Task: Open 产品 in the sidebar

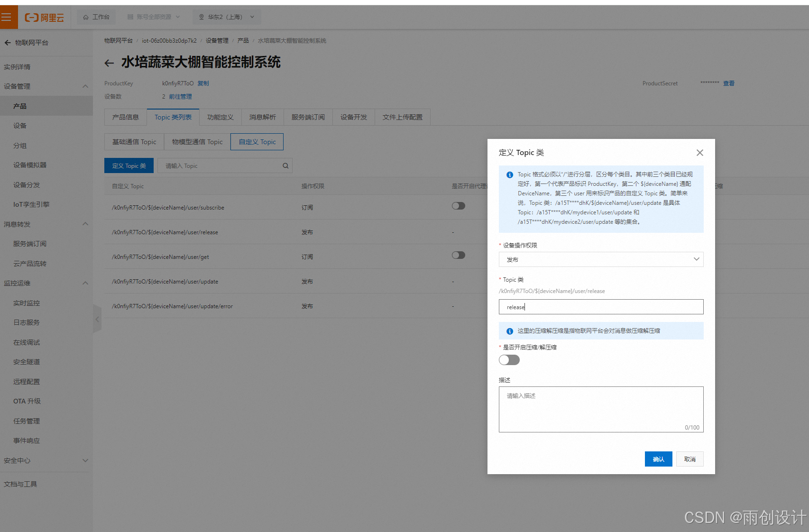Action: pos(46,106)
